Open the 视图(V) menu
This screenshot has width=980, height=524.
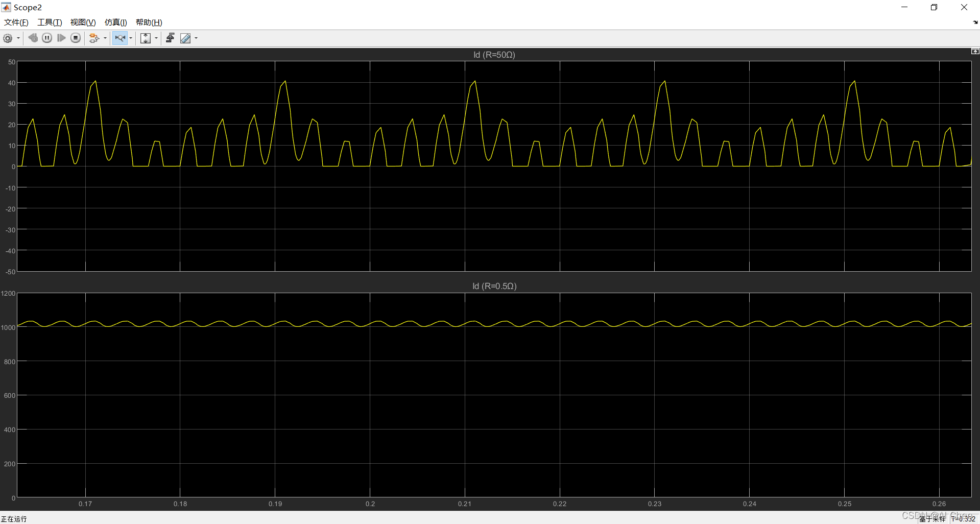pos(83,22)
